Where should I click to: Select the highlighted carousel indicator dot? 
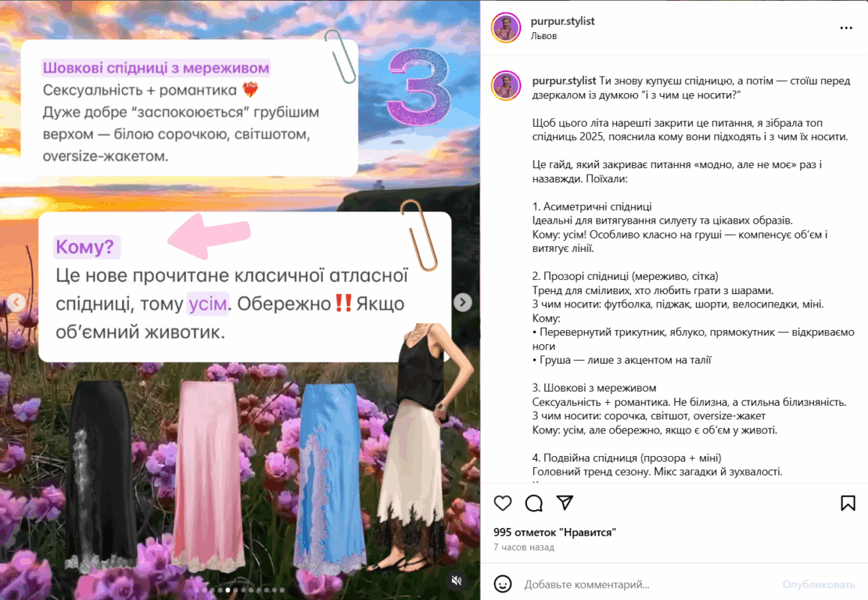(x=228, y=590)
